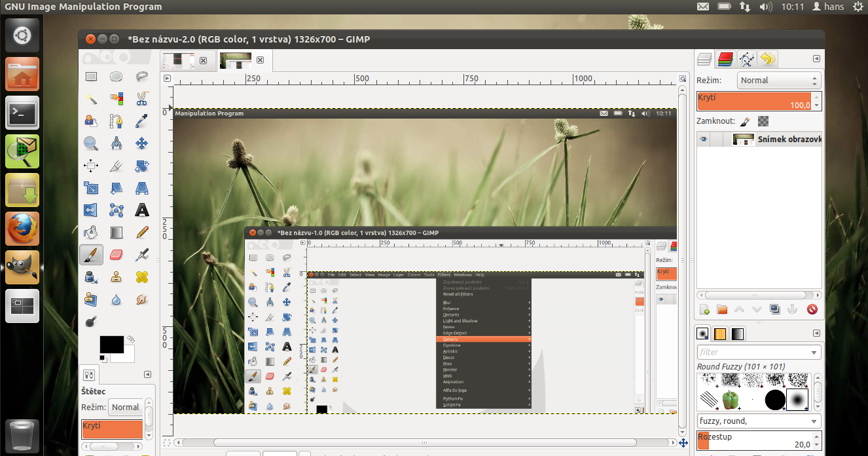Select the Paths tool in toolbox
This screenshot has height=456, width=868.
coord(116,121)
